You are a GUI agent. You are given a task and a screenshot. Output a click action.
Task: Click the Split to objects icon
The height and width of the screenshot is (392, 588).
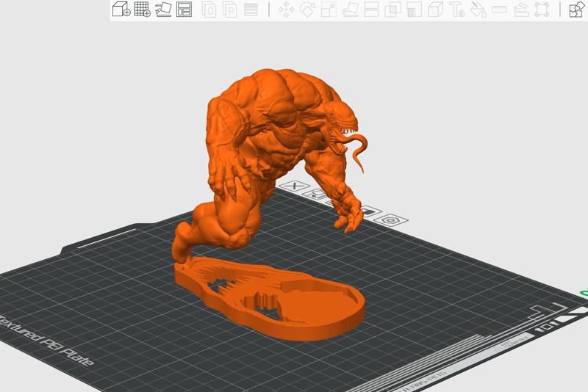pos(209,10)
